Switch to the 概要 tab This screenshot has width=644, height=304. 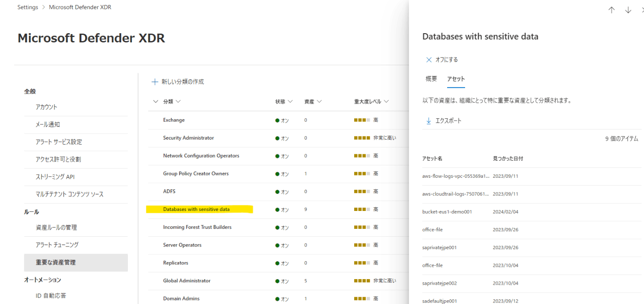pyautogui.click(x=431, y=79)
